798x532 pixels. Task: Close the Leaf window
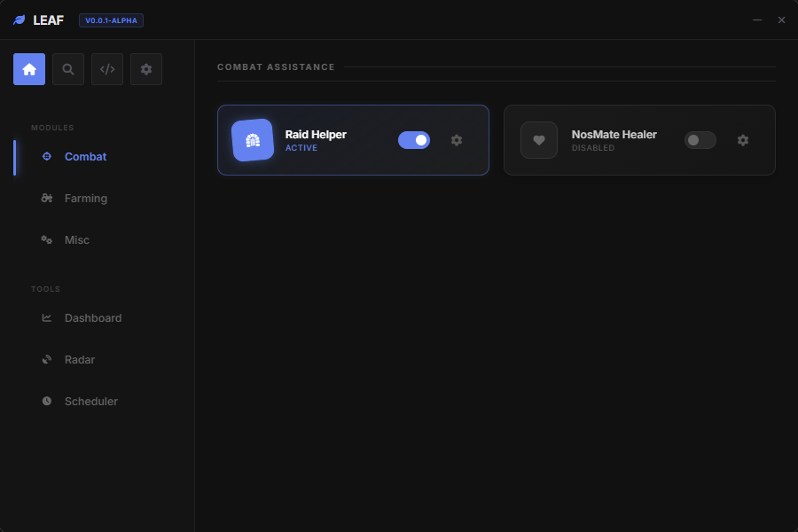click(781, 20)
